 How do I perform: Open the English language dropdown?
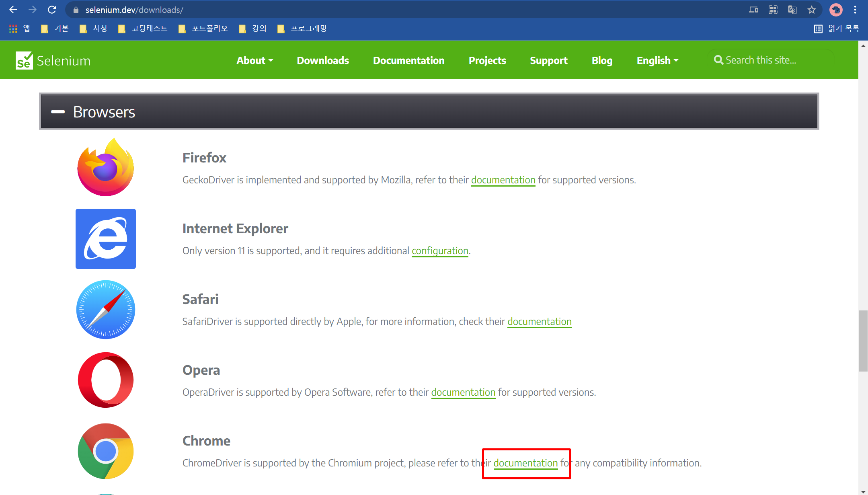click(657, 60)
